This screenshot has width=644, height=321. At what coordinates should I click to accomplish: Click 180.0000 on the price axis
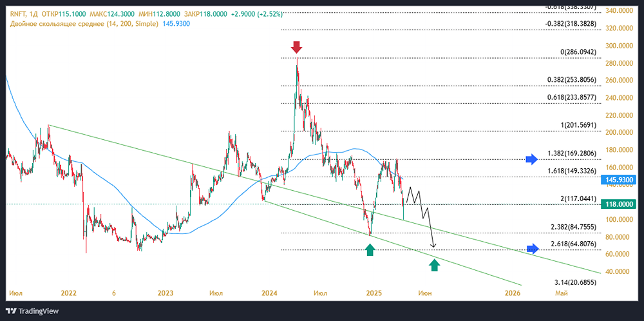click(x=620, y=150)
